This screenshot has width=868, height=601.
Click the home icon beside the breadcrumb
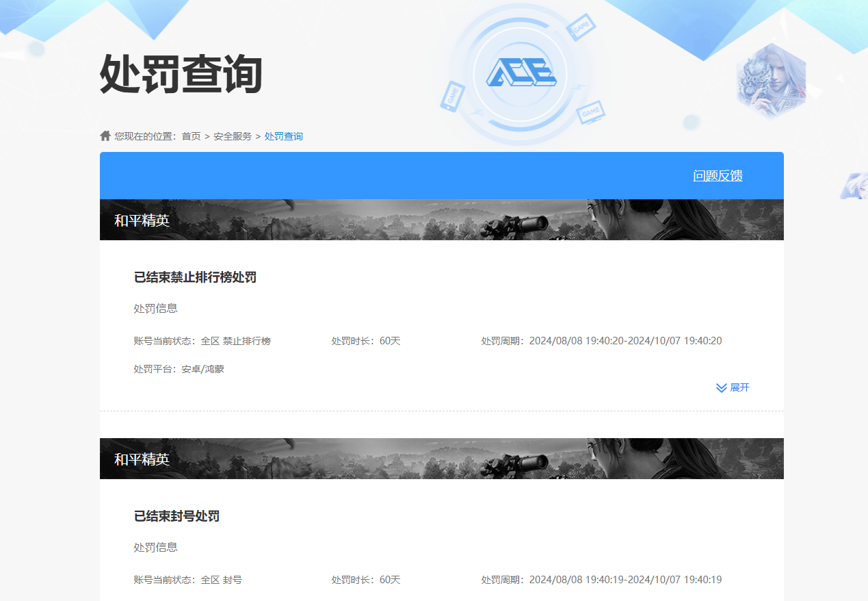[x=105, y=136]
